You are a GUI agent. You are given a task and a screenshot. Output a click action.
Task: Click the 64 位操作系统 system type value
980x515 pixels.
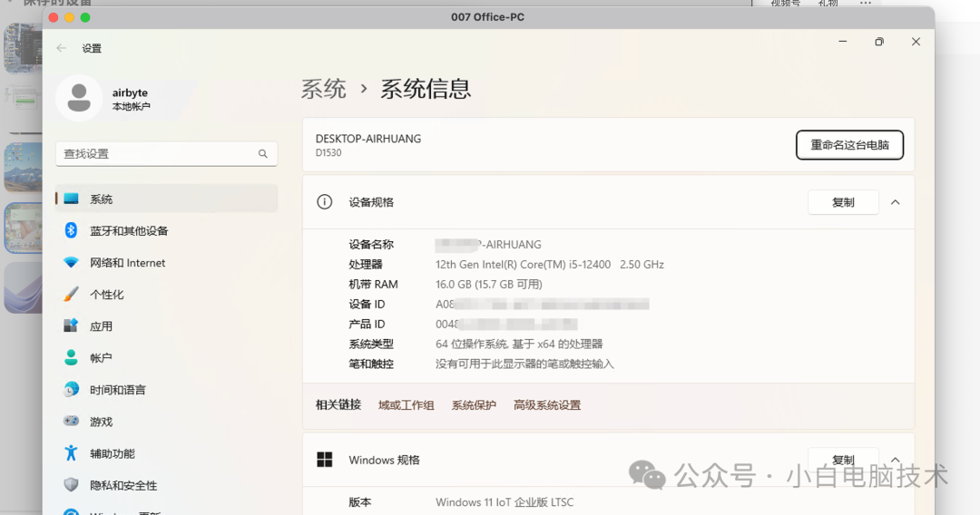[x=519, y=344]
